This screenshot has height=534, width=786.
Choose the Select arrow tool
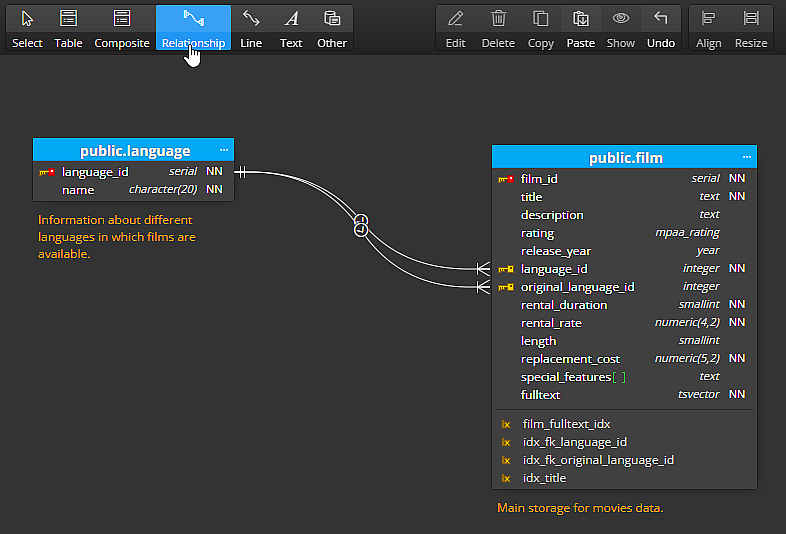click(x=27, y=28)
